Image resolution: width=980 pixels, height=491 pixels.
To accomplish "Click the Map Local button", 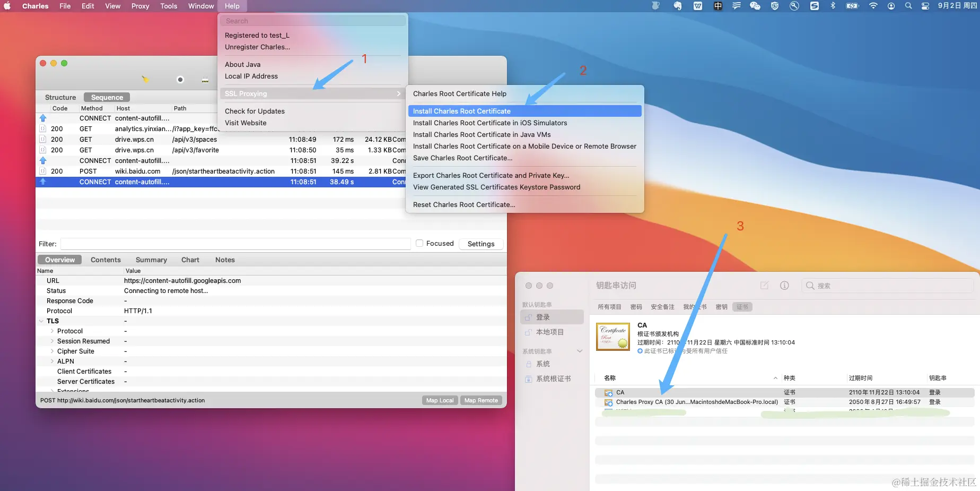I will (x=440, y=400).
